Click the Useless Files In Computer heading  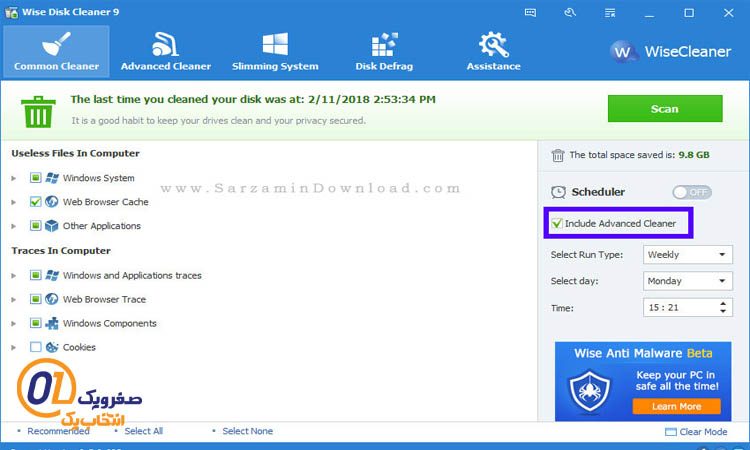76,154
